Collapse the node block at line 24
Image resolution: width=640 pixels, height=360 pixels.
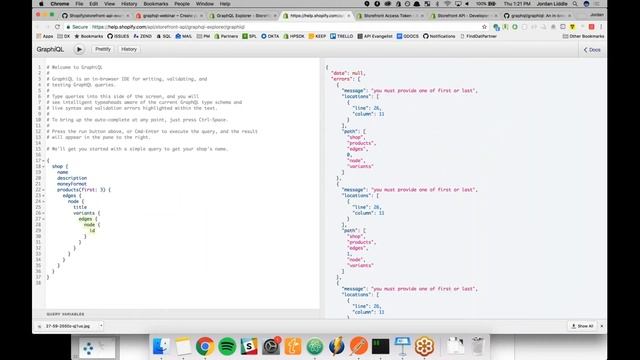point(44,201)
